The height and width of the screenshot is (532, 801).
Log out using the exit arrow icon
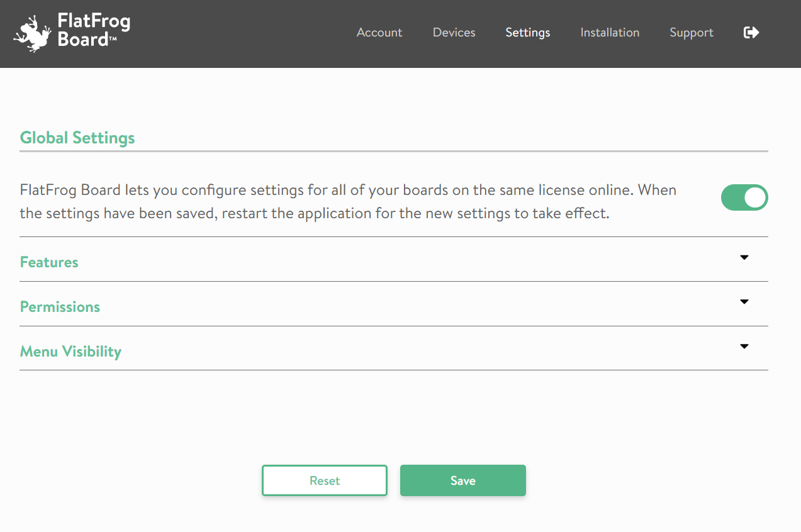coord(751,33)
